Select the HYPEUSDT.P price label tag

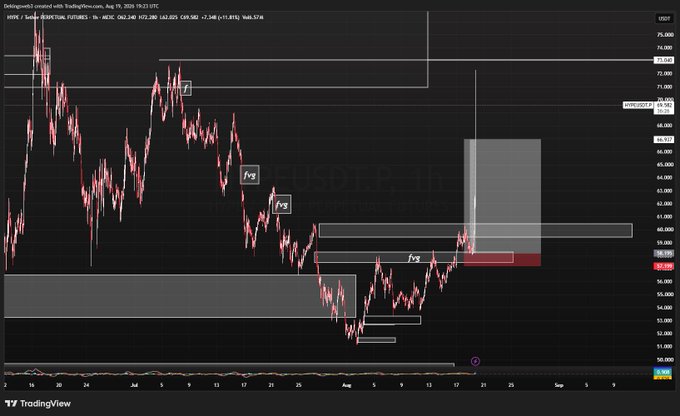click(x=638, y=105)
